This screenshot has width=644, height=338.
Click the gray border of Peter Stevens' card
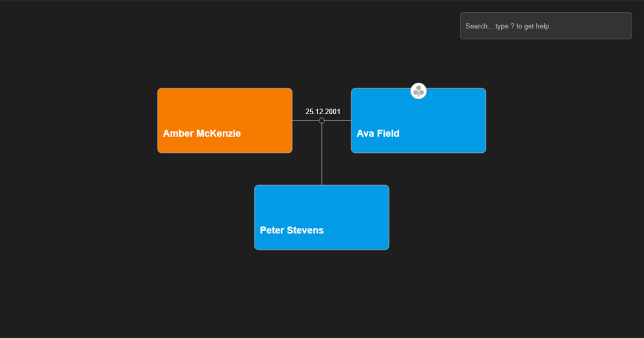pyautogui.click(x=254, y=217)
